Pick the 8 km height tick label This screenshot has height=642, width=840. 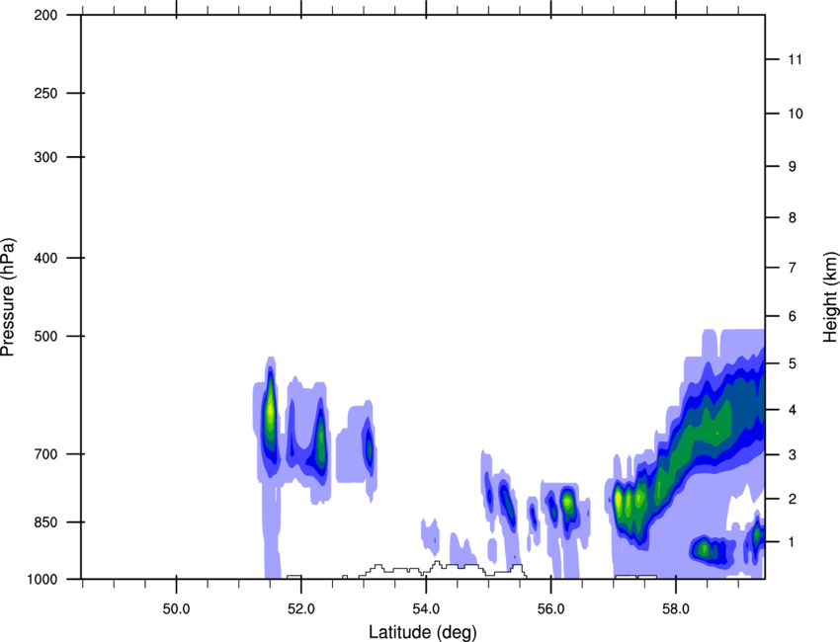click(793, 218)
